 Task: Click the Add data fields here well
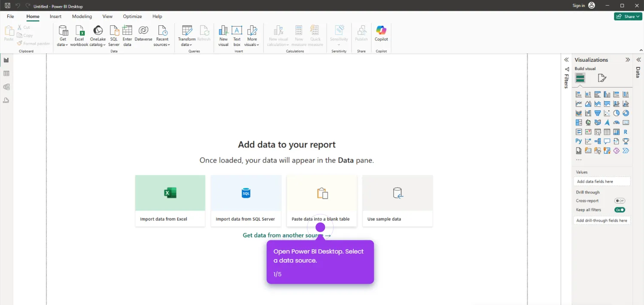click(x=602, y=181)
